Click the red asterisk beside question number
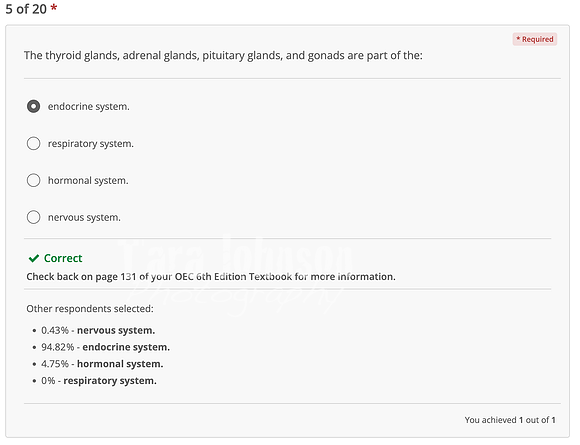Image resolution: width=580 pixels, height=445 pixels. [x=54, y=8]
